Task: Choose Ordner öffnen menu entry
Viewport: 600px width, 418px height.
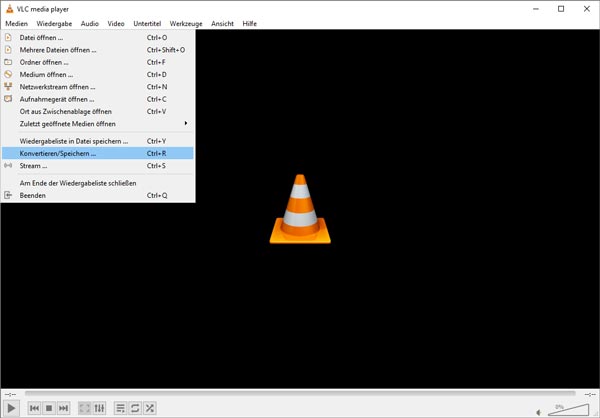Action: [98, 62]
